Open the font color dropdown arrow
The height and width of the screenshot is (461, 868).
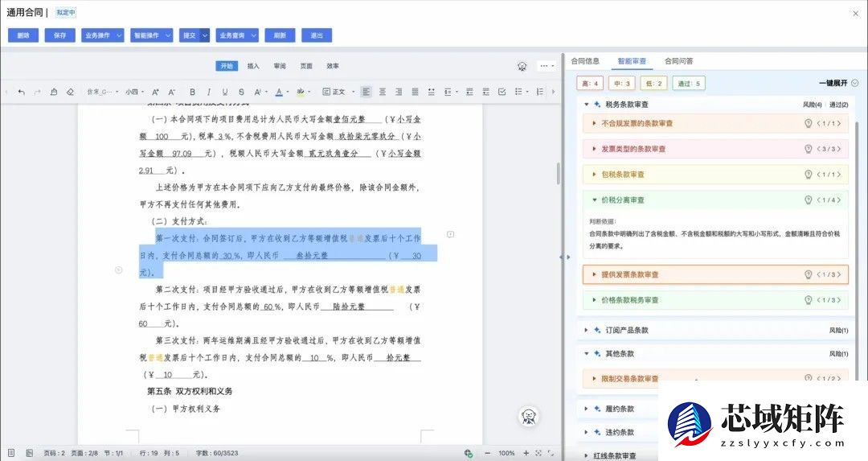pyautogui.click(x=288, y=92)
